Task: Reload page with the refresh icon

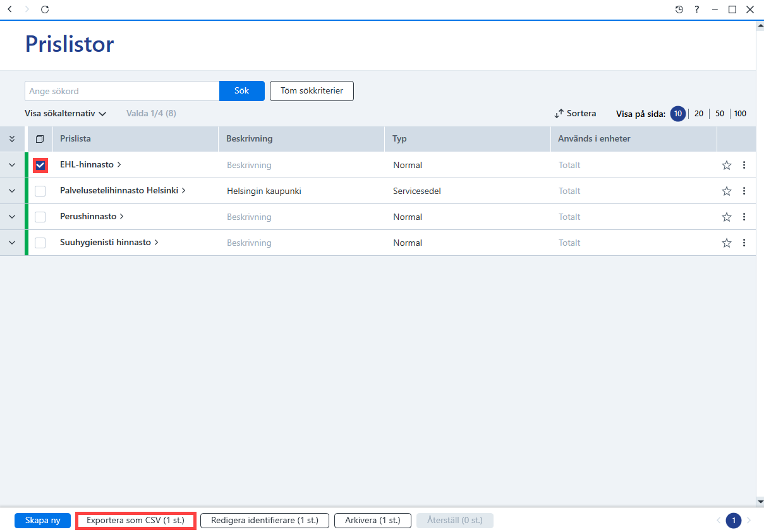Action: 44,9
